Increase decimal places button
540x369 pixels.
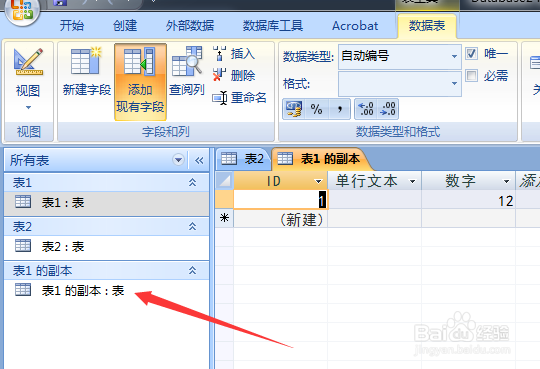point(366,109)
